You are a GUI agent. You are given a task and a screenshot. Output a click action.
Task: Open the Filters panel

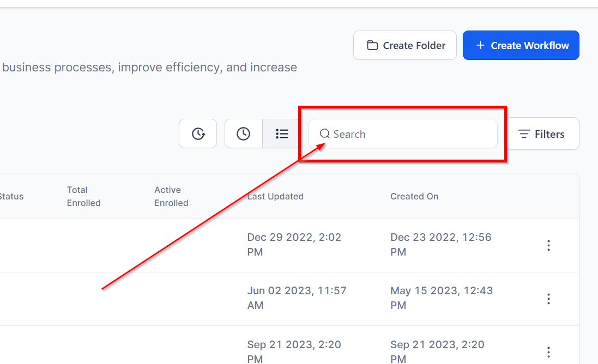pos(542,134)
